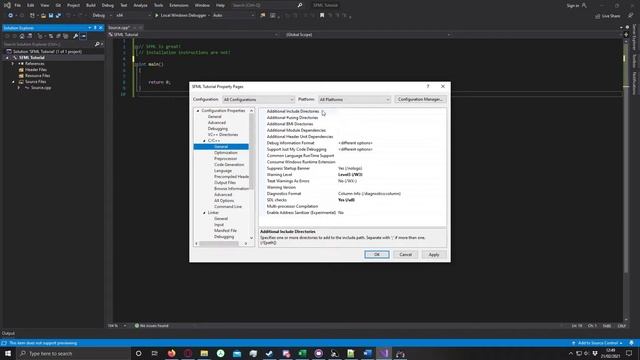This screenshot has width=640, height=360.
Task: Expand the References node in Solution Explorer
Action: click(13, 64)
